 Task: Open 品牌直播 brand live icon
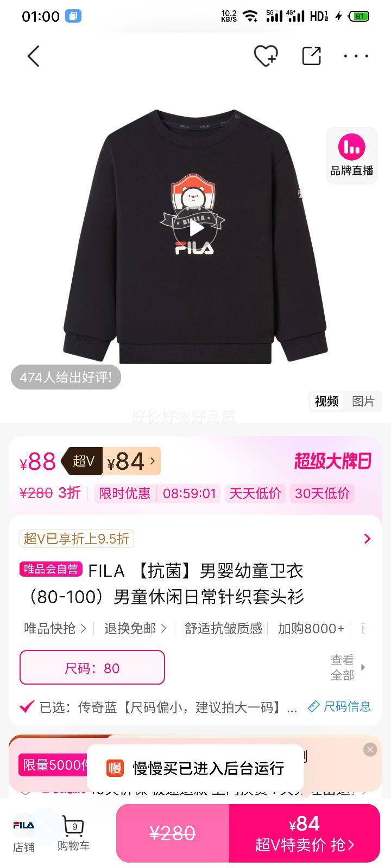(x=352, y=156)
